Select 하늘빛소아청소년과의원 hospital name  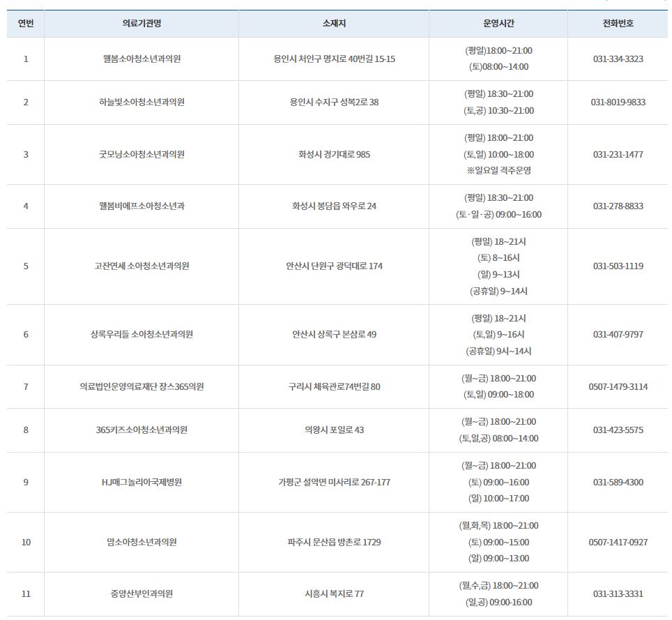tap(142, 102)
